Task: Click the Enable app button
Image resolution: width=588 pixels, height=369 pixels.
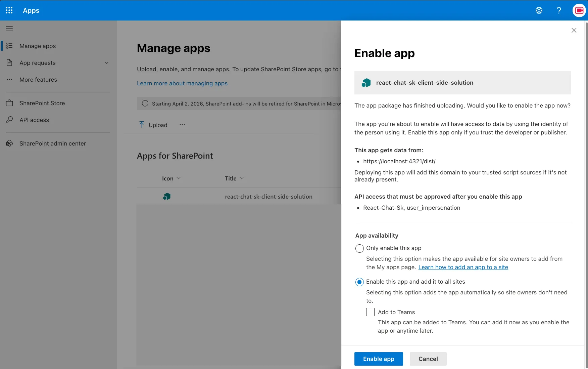Action: click(x=378, y=359)
